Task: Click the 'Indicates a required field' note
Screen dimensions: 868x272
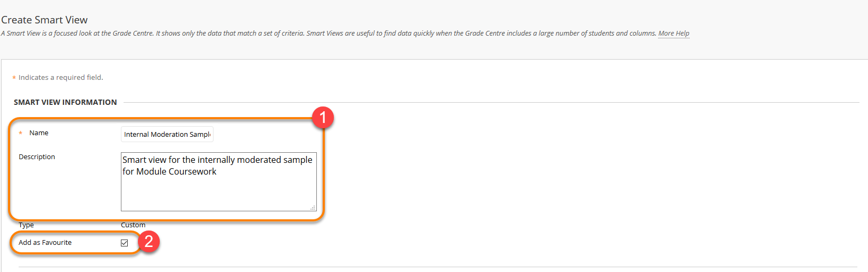Action: (61, 77)
